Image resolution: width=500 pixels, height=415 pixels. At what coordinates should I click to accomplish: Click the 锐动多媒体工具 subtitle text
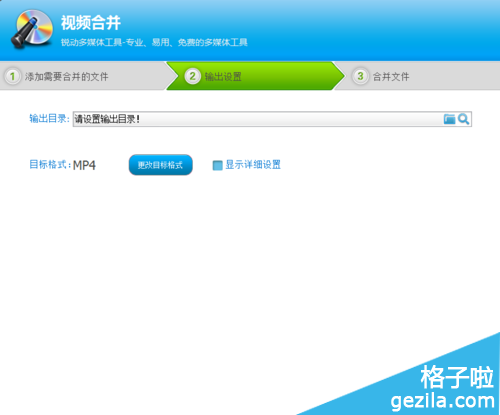tap(154, 43)
